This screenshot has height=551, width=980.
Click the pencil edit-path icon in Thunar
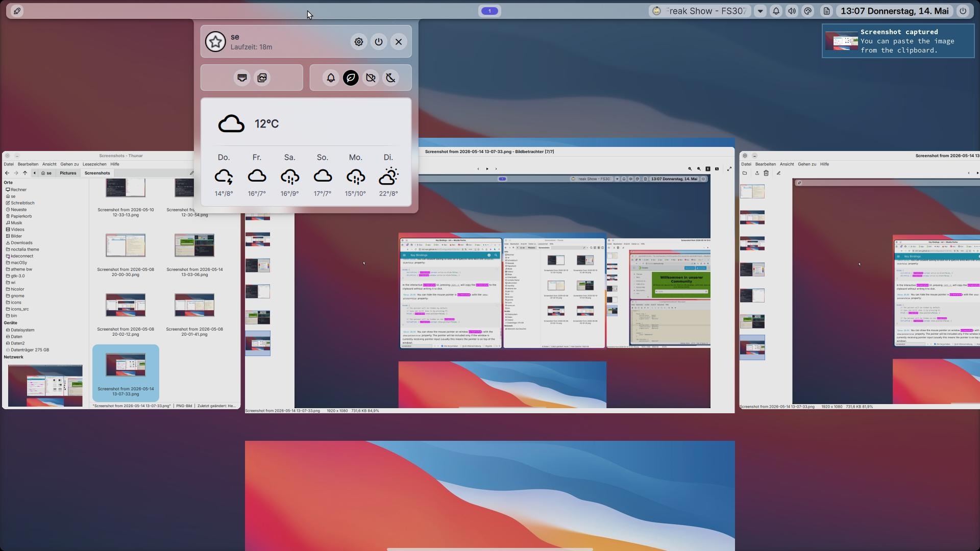[191, 173]
